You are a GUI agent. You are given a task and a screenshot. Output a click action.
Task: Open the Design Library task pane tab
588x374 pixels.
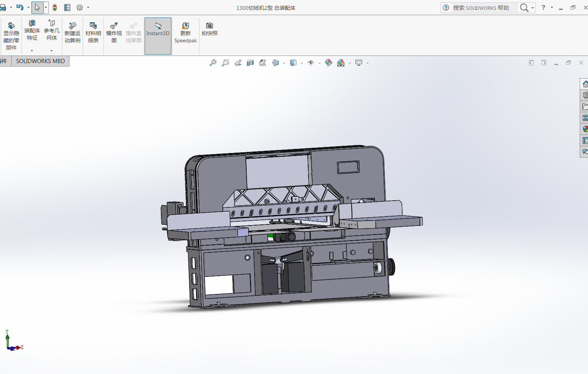tap(585, 95)
